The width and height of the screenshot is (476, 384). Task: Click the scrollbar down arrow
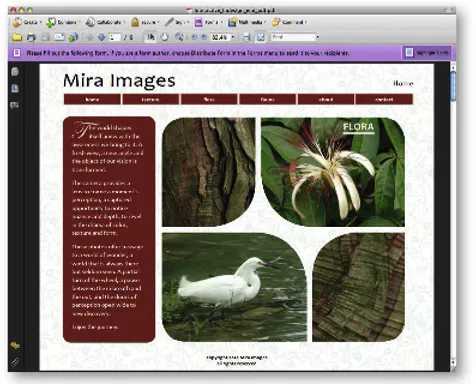(453, 362)
